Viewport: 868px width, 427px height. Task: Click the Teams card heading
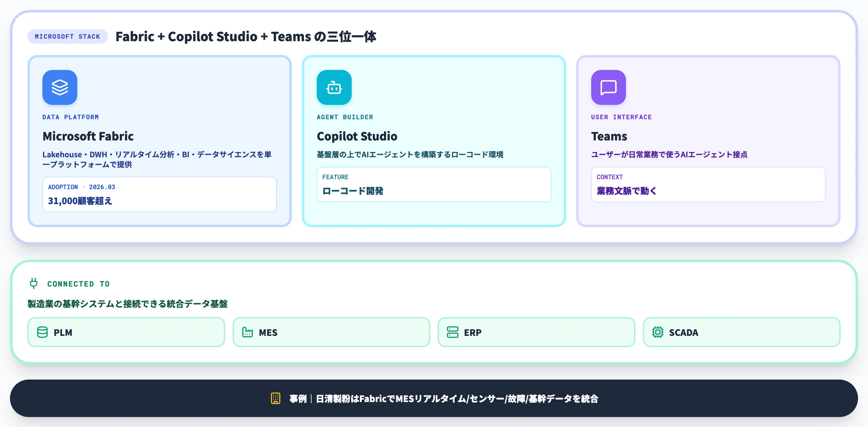[609, 136]
